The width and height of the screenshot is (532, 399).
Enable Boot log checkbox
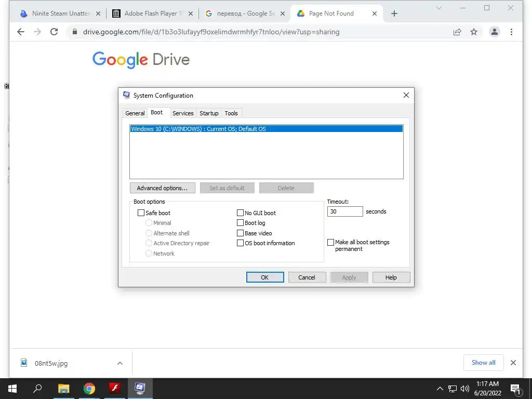[x=240, y=223]
